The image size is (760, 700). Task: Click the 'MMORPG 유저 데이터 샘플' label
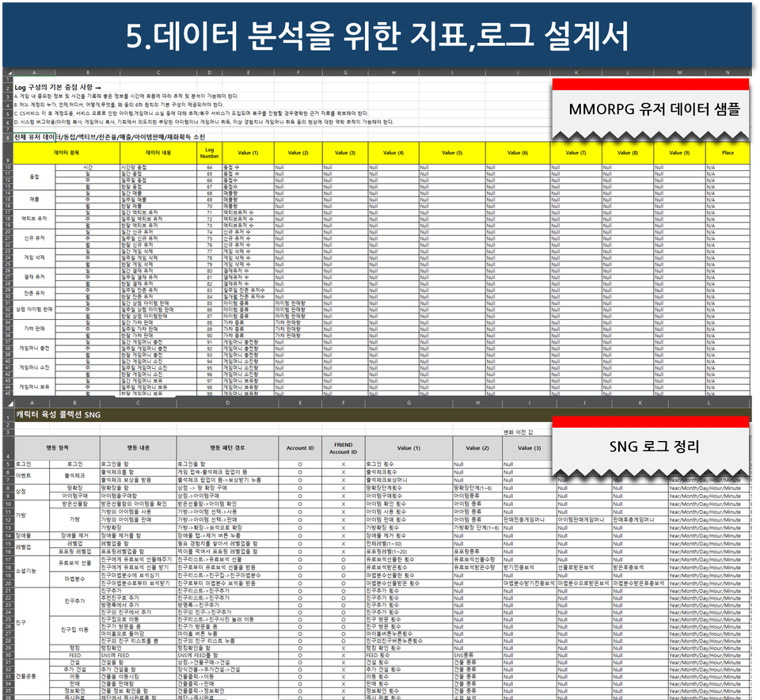[655, 109]
